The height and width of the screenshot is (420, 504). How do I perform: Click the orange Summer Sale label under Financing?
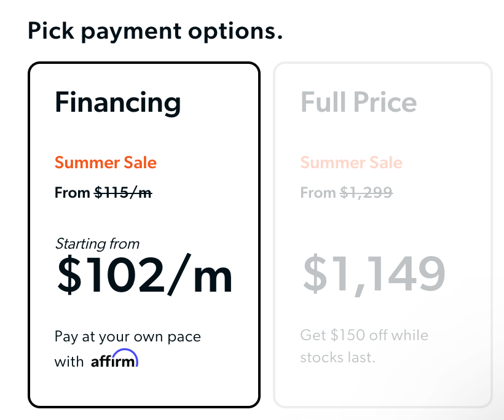[106, 163]
